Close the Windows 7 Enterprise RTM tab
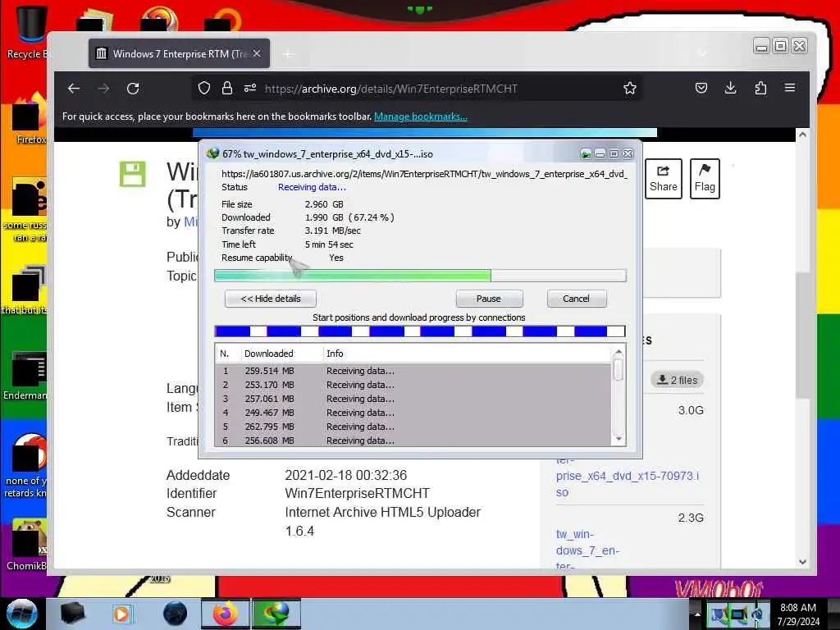The height and width of the screenshot is (630, 840). click(257, 53)
